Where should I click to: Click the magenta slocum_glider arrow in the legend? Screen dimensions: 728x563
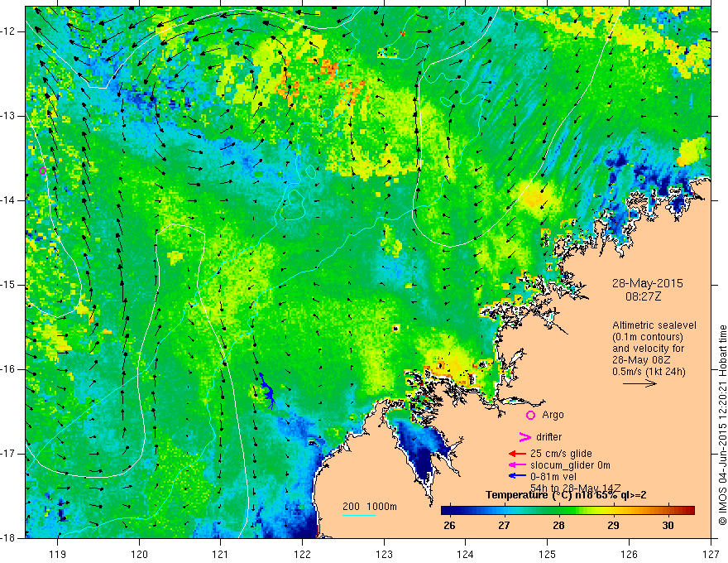tap(517, 465)
